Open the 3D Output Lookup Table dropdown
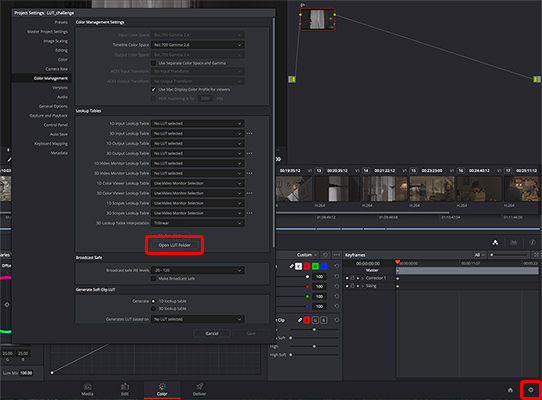The image size is (542, 400). [x=197, y=153]
